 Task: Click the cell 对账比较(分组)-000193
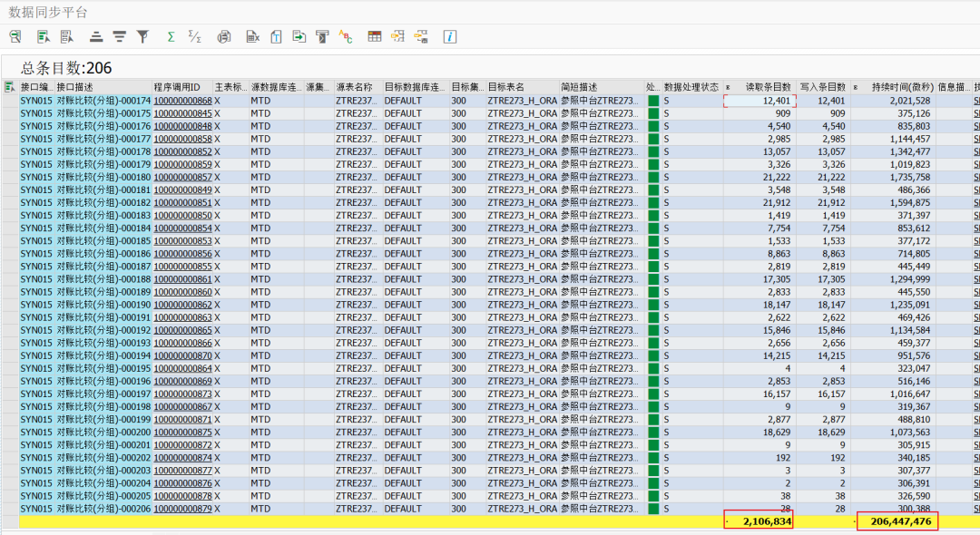point(103,343)
